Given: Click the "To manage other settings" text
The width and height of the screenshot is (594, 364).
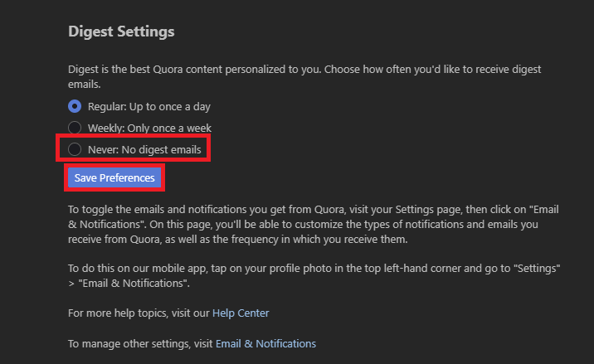Looking at the screenshot, I should (x=140, y=342).
